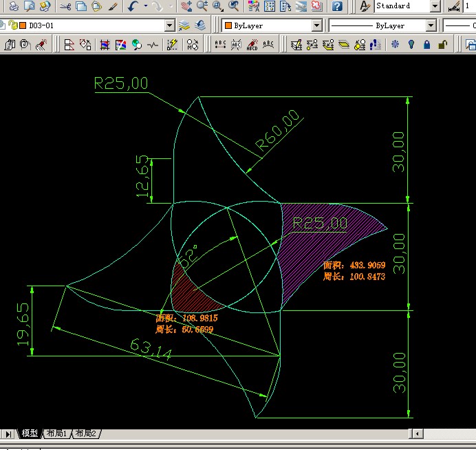Click the first Express block tool icon
Viewport: 476px width, 450px height.
[10, 45]
